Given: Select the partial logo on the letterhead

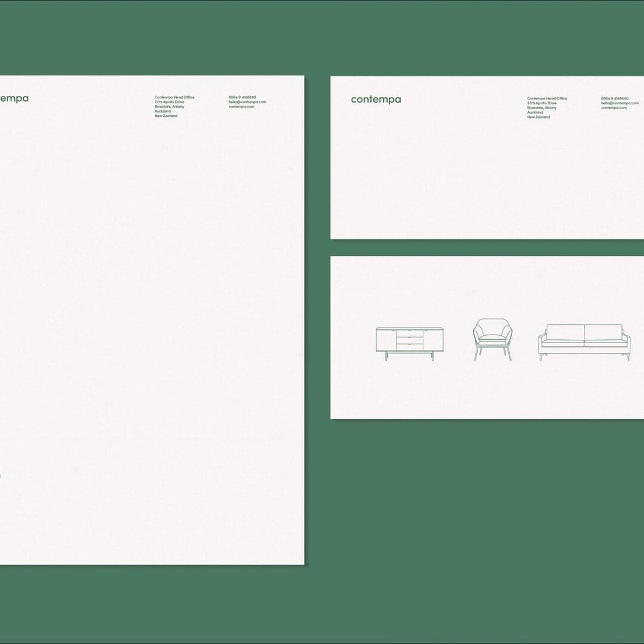Looking at the screenshot, I should coord(15,98).
